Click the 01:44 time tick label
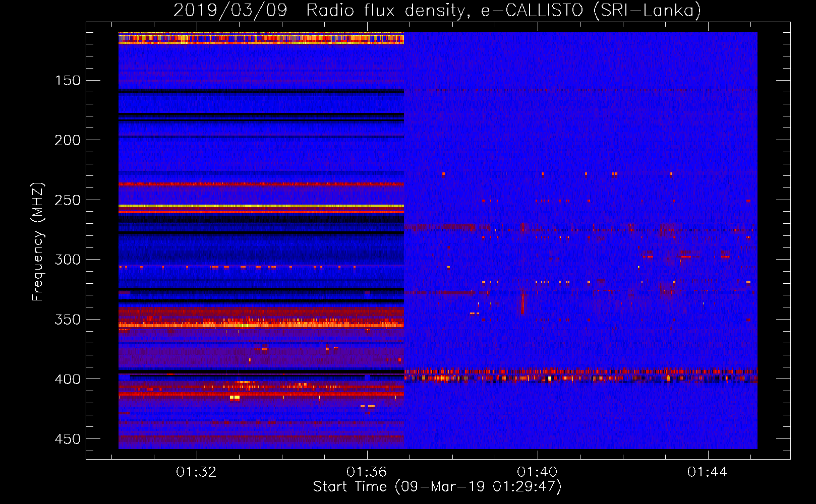The height and width of the screenshot is (504, 816). (x=708, y=472)
